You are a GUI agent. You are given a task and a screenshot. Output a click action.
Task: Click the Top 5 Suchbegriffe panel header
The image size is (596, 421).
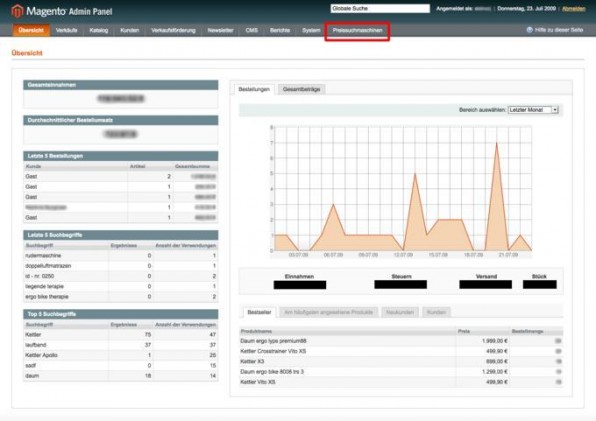(120, 314)
